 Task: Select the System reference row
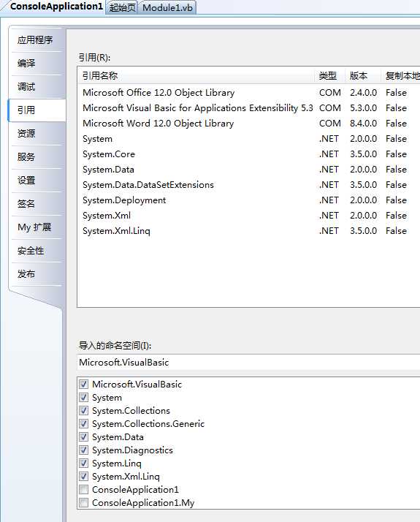click(249, 138)
